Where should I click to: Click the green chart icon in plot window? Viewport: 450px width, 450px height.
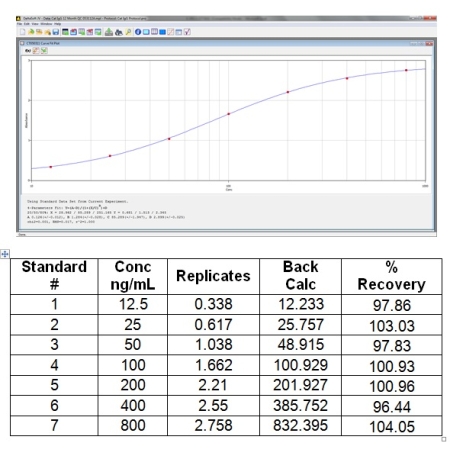[x=44, y=50]
